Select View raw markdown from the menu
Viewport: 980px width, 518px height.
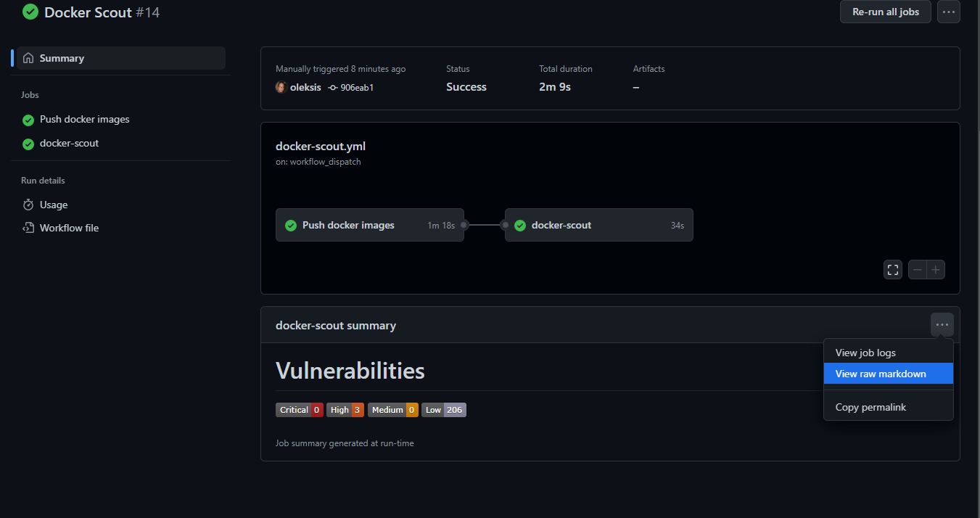click(x=880, y=373)
